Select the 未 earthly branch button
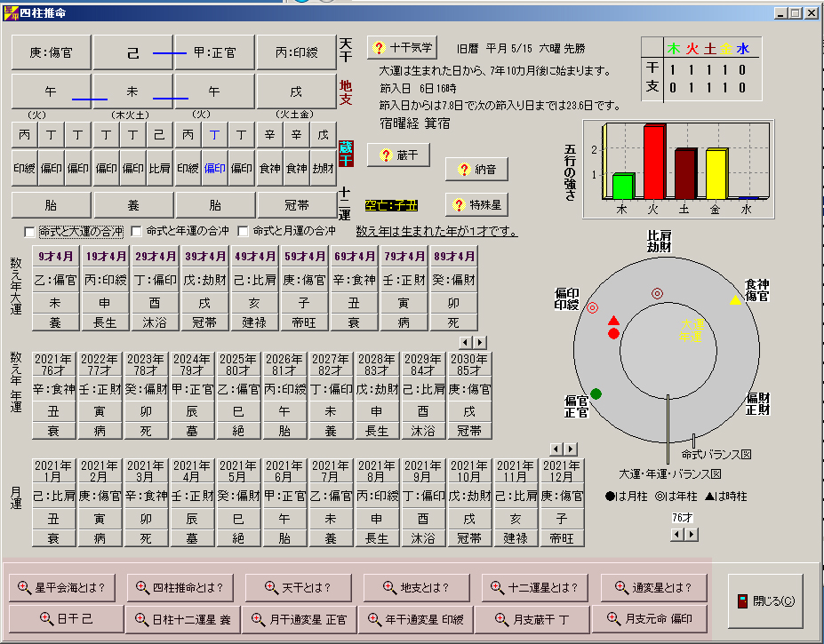The image size is (824, 644). [133, 91]
